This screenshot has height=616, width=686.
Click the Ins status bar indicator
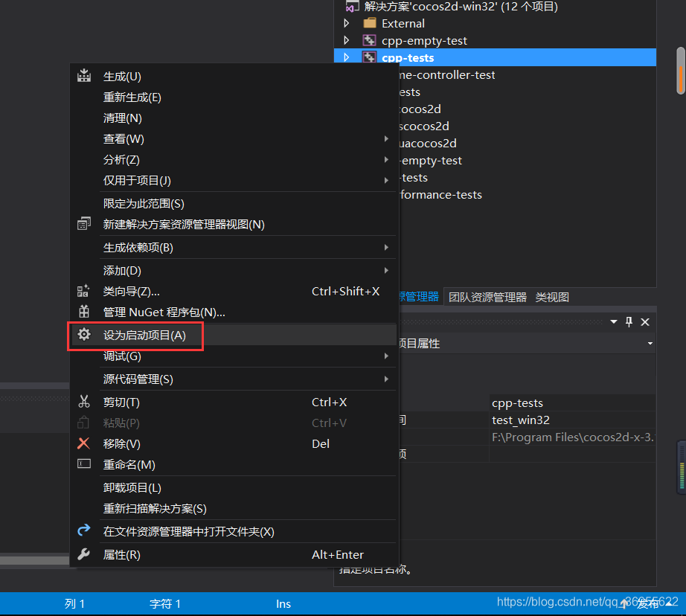(283, 604)
